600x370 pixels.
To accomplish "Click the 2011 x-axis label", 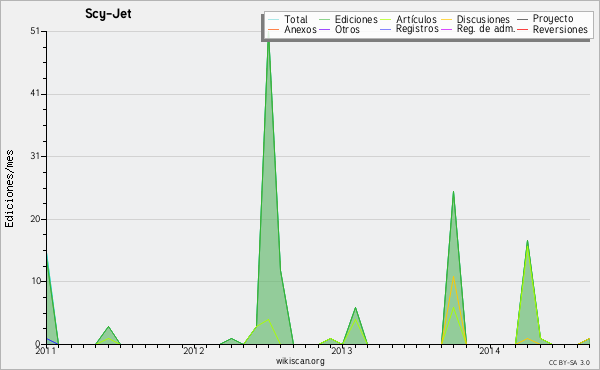I will tap(46, 350).
